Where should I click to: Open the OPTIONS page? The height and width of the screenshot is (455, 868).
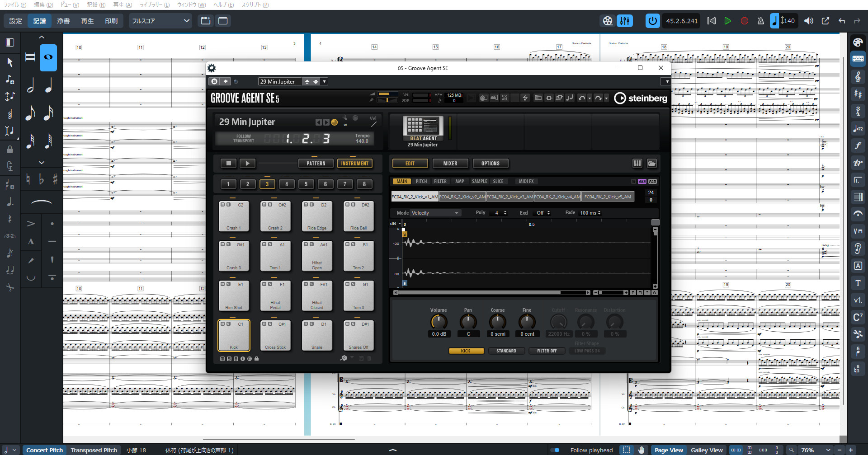[491, 164]
